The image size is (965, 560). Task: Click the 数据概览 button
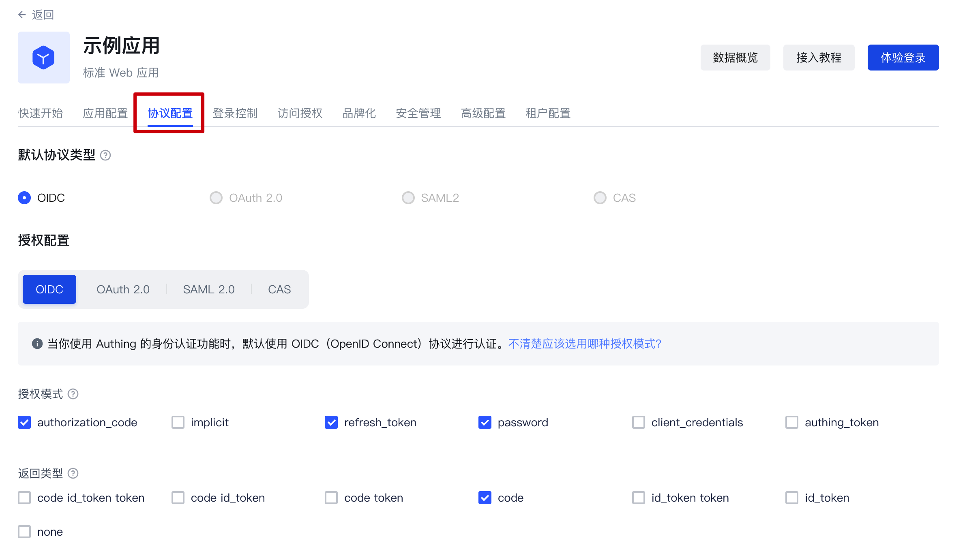(x=735, y=58)
